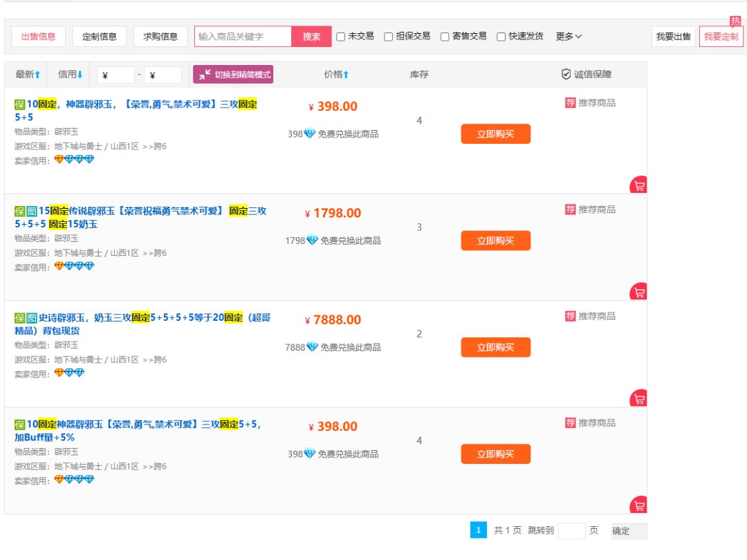
Task: Switch to the 定制信息 tab
Action: coord(100,37)
